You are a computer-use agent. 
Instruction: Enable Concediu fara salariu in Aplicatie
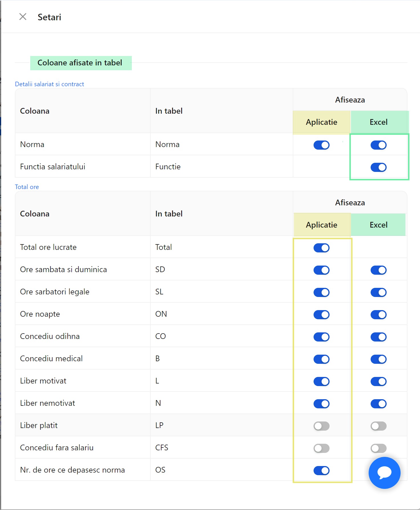(321, 448)
